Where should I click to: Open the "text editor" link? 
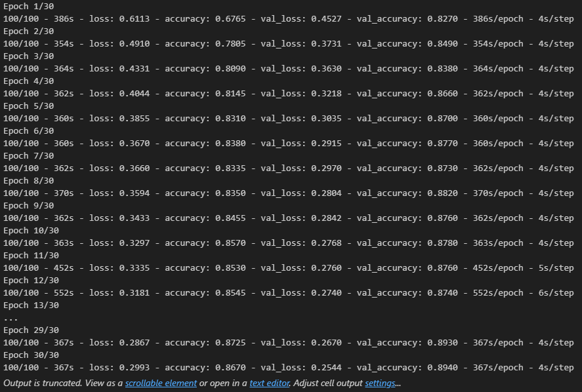point(269,383)
